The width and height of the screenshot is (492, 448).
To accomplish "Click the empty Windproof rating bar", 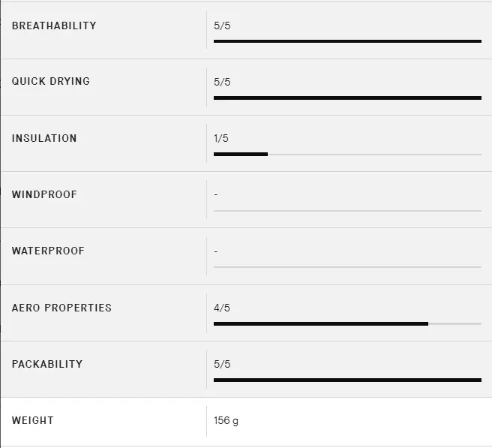I will pyautogui.click(x=347, y=211).
